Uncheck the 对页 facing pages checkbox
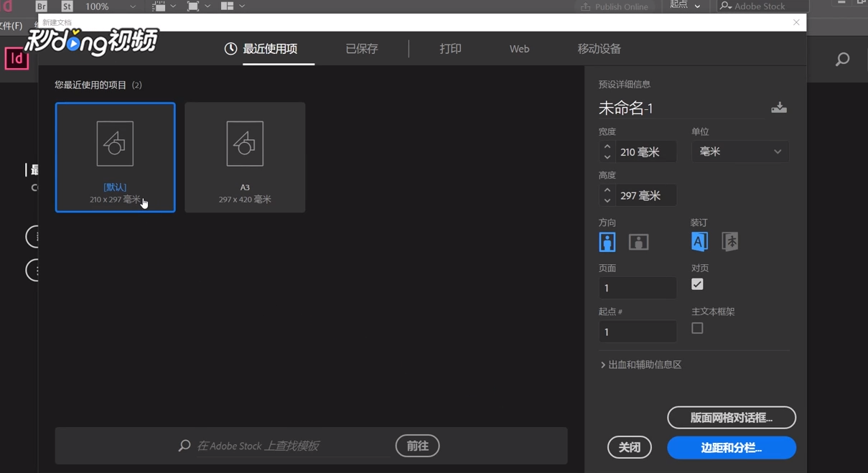Screen dimensions: 868x473 pyautogui.click(x=696, y=284)
